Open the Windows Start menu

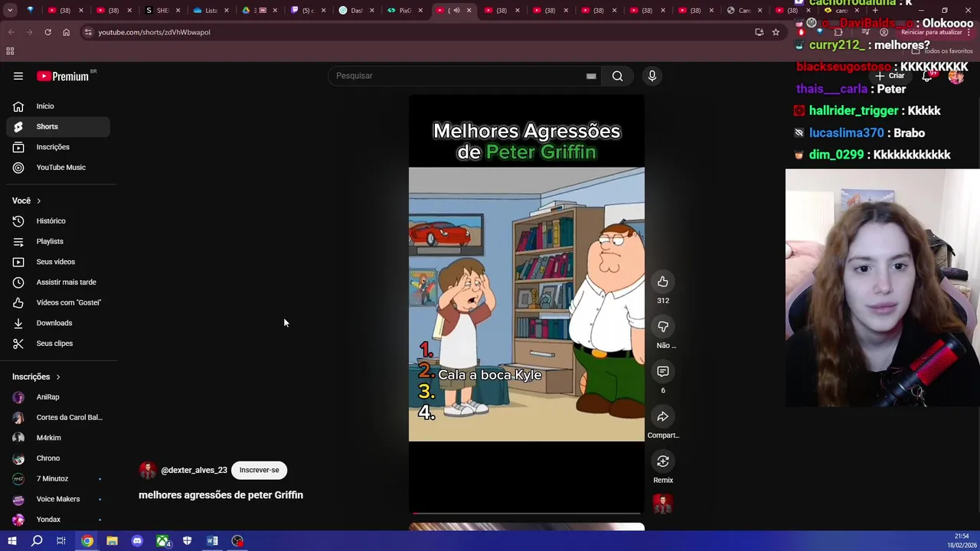tap(11, 541)
